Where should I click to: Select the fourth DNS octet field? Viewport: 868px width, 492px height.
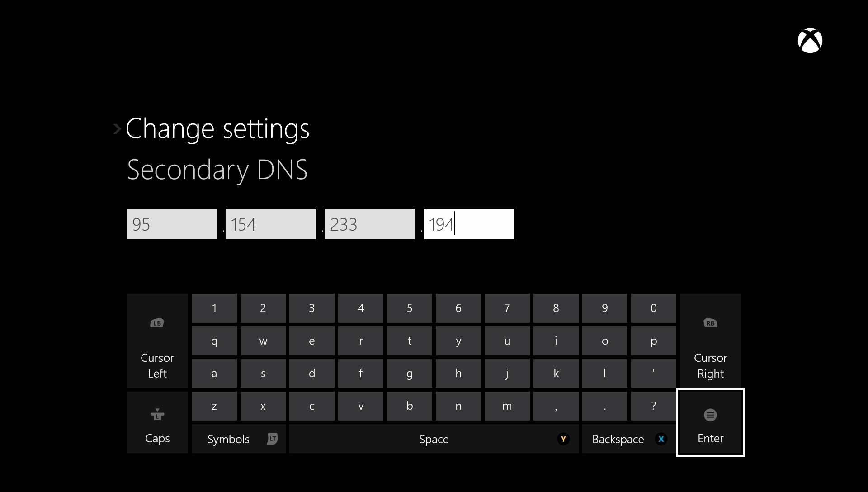[468, 224]
